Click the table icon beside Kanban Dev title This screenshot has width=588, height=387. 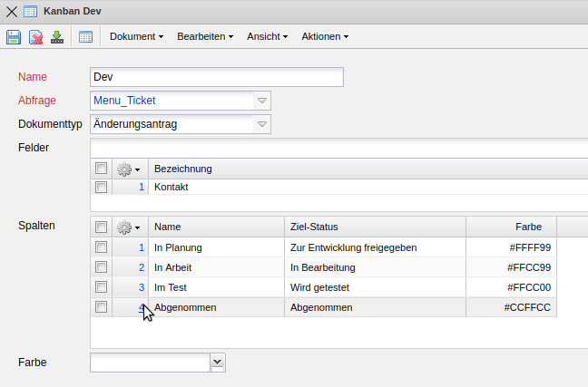pyautogui.click(x=30, y=11)
